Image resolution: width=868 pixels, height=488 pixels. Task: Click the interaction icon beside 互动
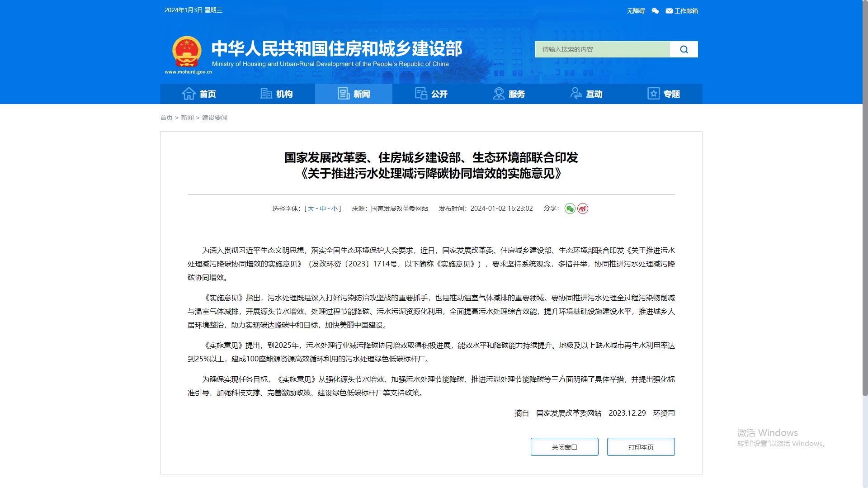(576, 94)
